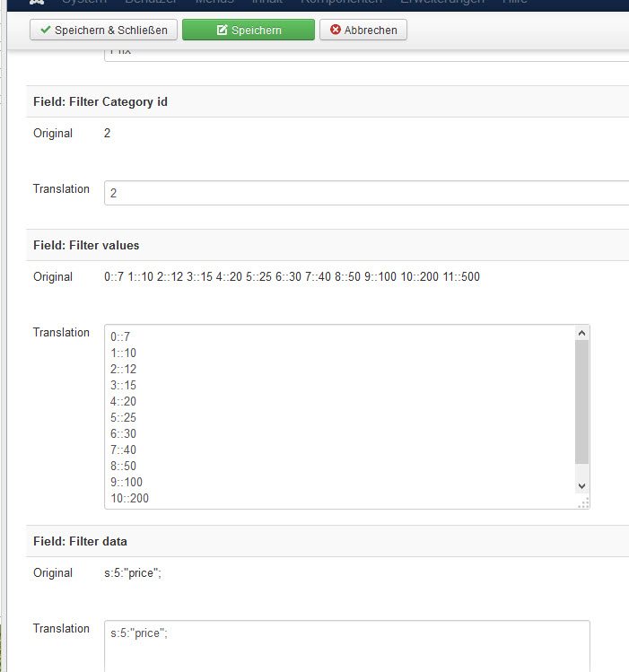Click the scrollbar thumb of Filter values textarea
Viewport: 629px width, 672px height.
pos(581,402)
